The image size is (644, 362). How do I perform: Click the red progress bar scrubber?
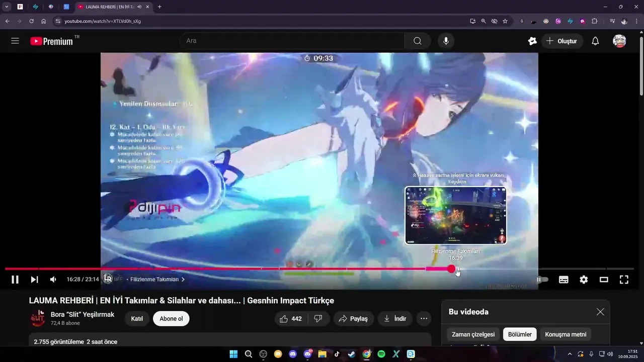pos(451,269)
